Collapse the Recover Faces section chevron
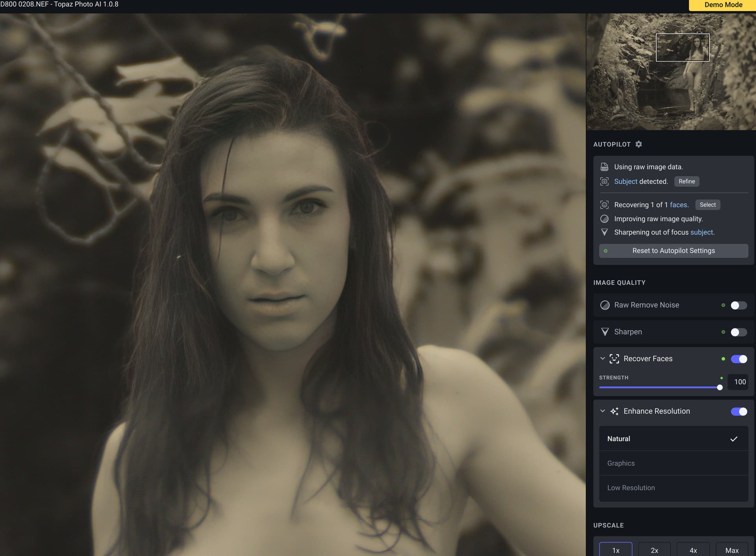The image size is (756, 556). coord(602,359)
